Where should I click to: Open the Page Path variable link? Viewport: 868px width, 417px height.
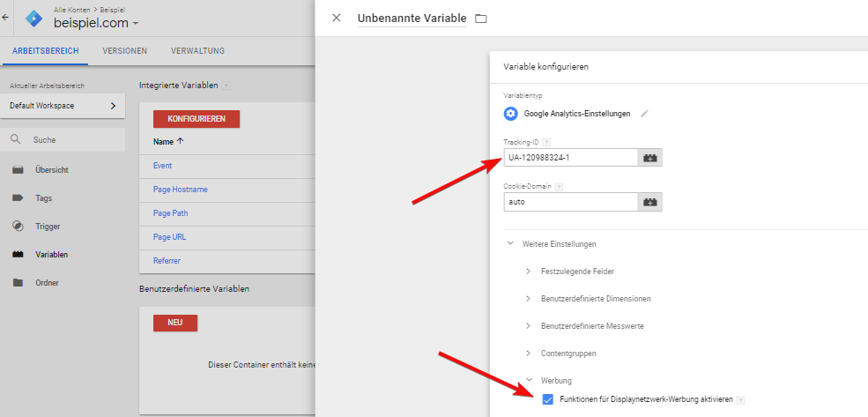(171, 213)
